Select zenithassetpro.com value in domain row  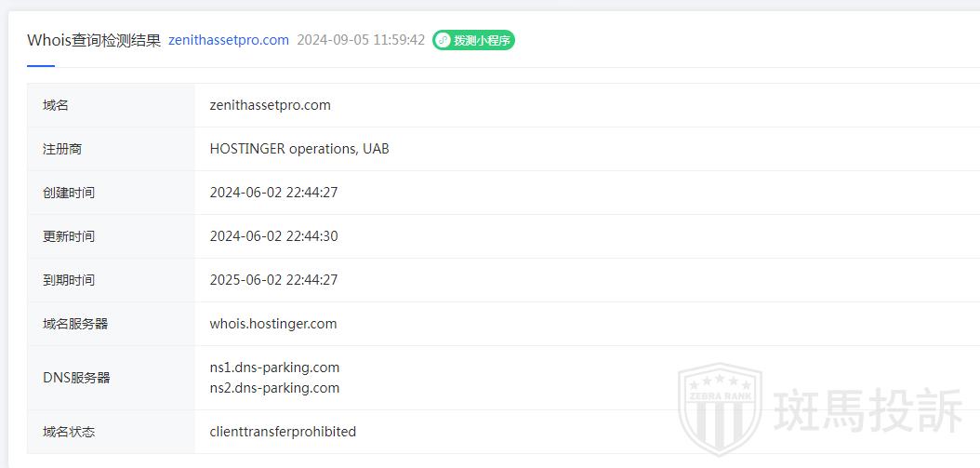270,105
